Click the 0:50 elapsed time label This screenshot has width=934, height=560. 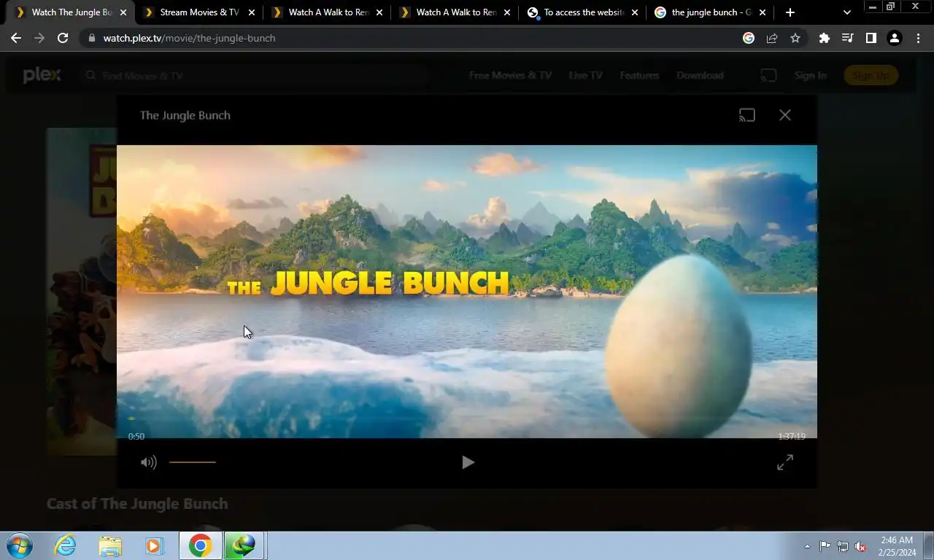(x=136, y=437)
